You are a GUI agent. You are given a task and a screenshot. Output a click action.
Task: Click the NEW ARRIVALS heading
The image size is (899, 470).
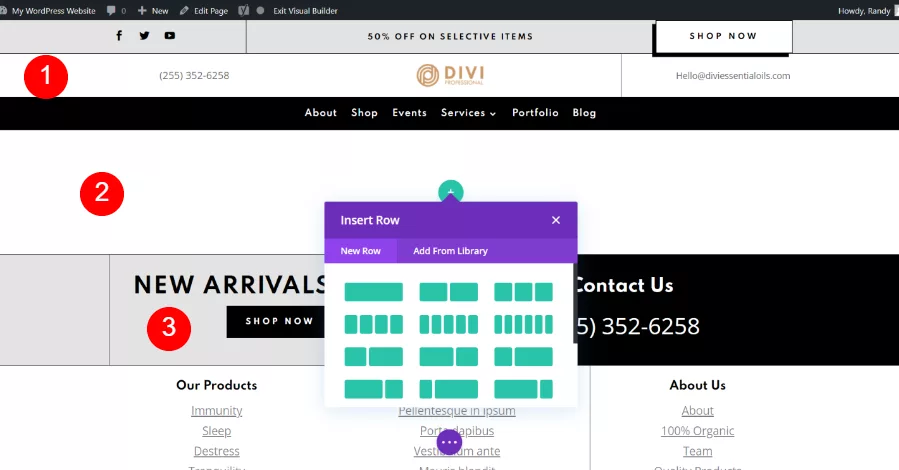coord(230,285)
